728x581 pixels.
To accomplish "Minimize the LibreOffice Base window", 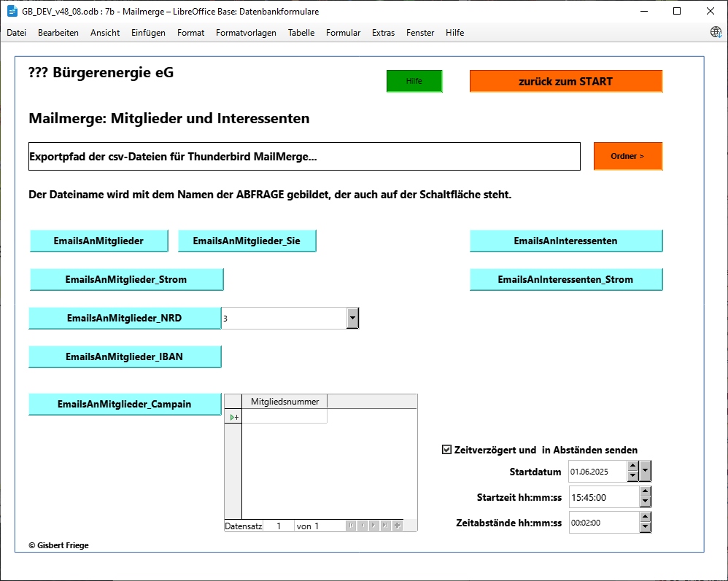I will (644, 11).
